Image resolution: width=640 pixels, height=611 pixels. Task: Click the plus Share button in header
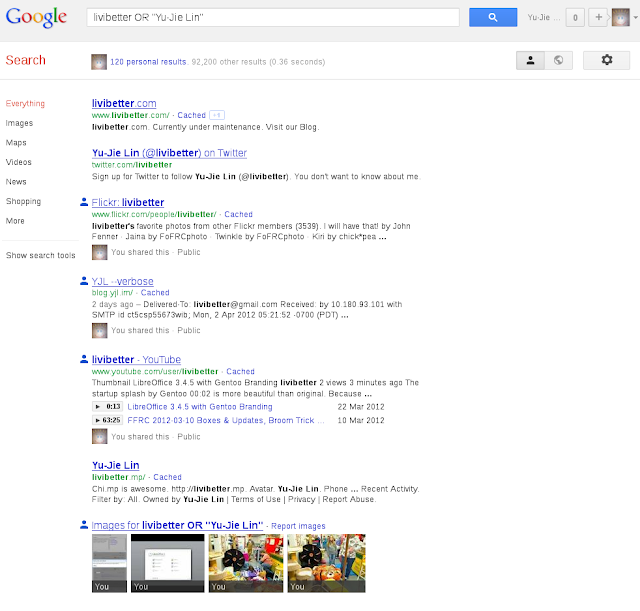pos(598,18)
